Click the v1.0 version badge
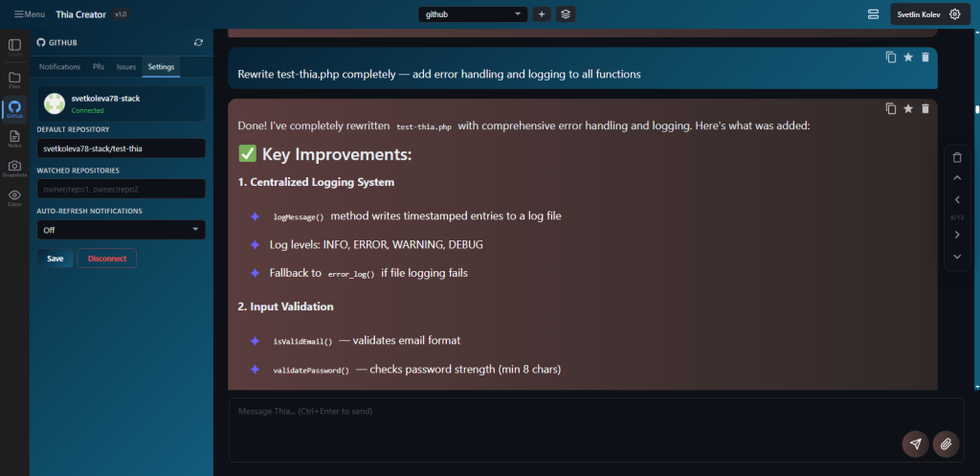 coord(121,13)
